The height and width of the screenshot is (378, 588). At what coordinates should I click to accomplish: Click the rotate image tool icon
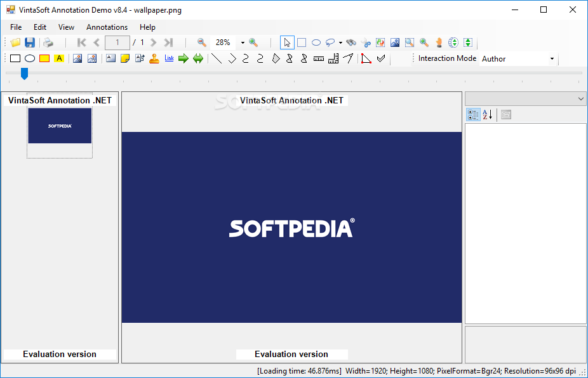tap(380, 42)
